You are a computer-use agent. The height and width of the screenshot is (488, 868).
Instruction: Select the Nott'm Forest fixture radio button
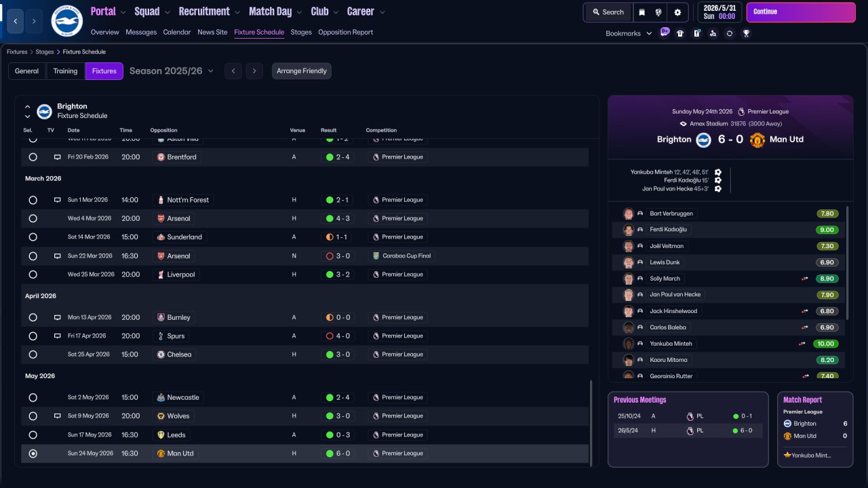[x=33, y=201]
